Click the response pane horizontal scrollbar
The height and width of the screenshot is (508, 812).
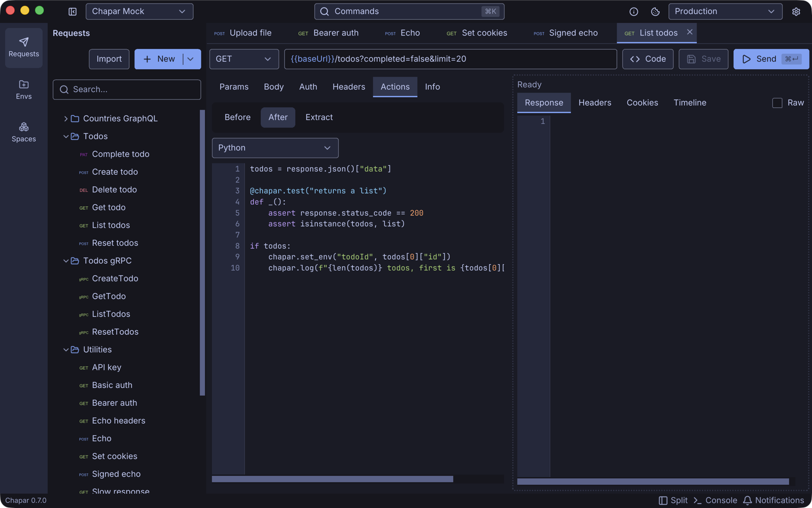(x=653, y=482)
